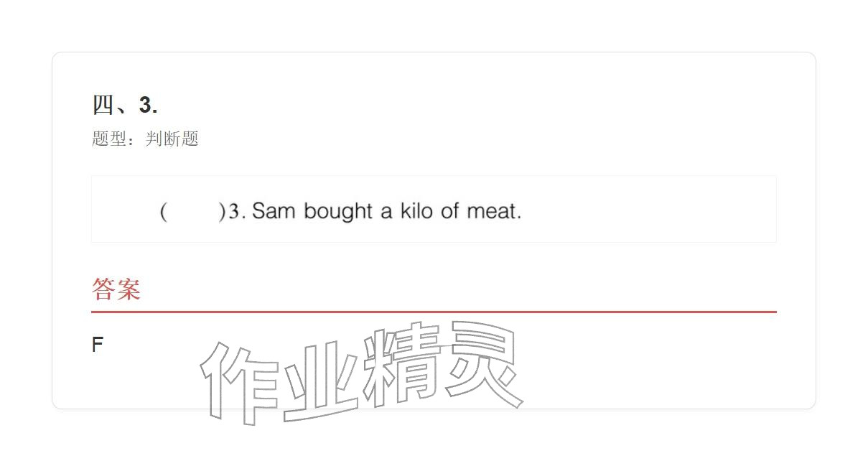868x461 pixels.
Task: Click the "题型" label text
Action: click(109, 139)
